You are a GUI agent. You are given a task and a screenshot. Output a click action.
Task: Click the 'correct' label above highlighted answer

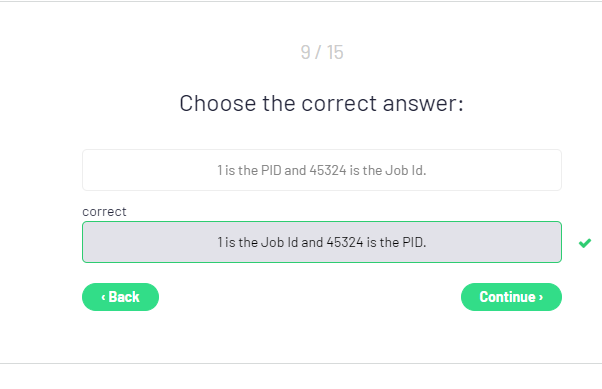pos(104,212)
